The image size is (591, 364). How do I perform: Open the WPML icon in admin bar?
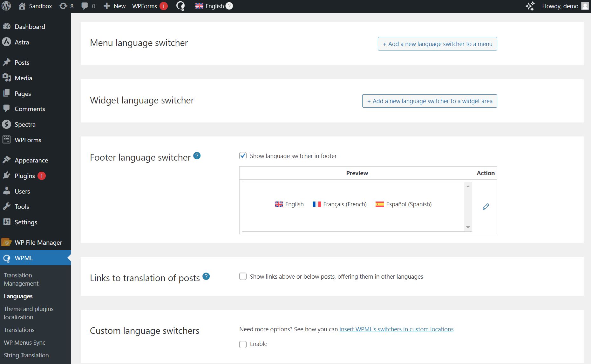coord(180,6)
